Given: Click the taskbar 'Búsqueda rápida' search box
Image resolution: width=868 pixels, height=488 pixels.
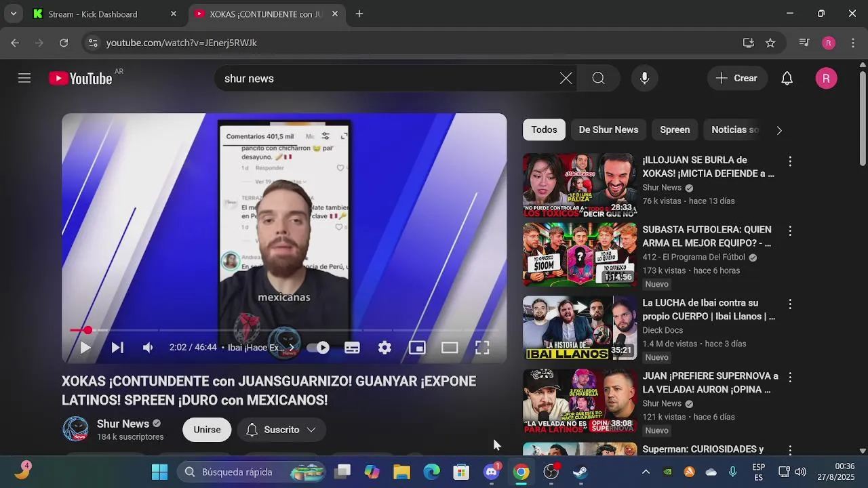Looking at the screenshot, I should (x=251, y=472).
